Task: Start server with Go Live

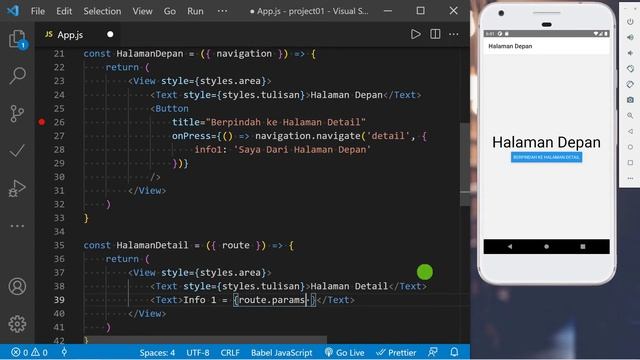Action: (x=344, y=353)
